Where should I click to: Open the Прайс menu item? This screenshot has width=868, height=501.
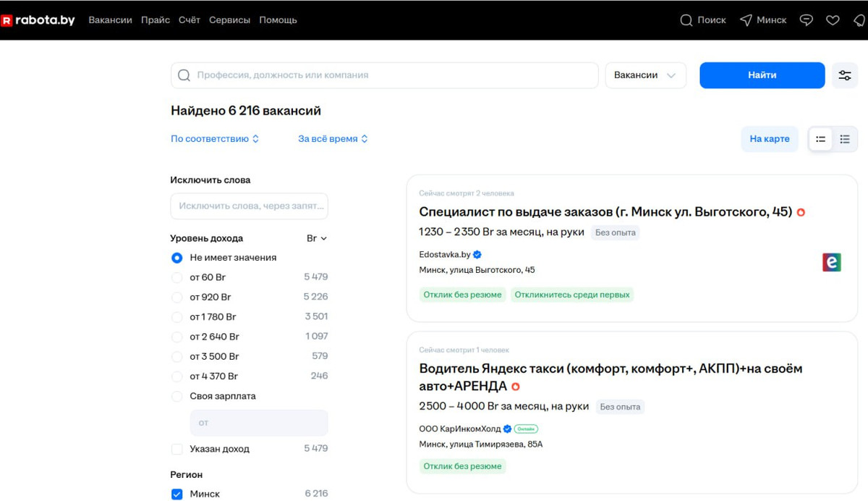pyautogui.click(x=156, y=20)
